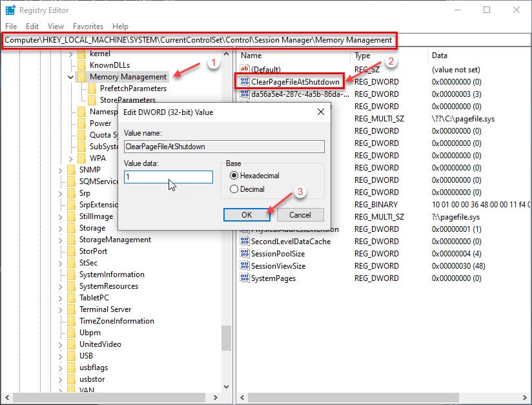
Task: Click the SNMP folder icon
Action: coord(71,170)
